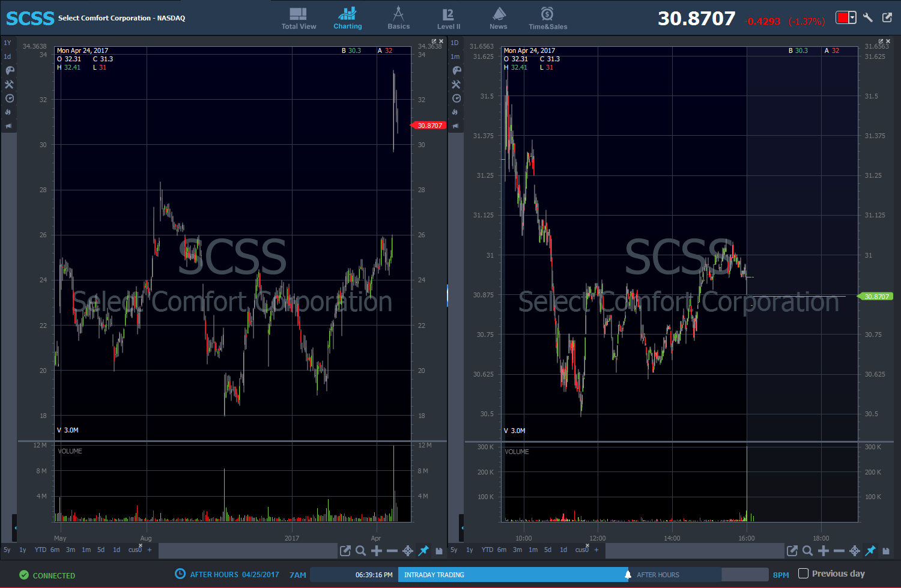Zoom in on right chart
The image size is (901, 588).
click(x=824, y=551)
